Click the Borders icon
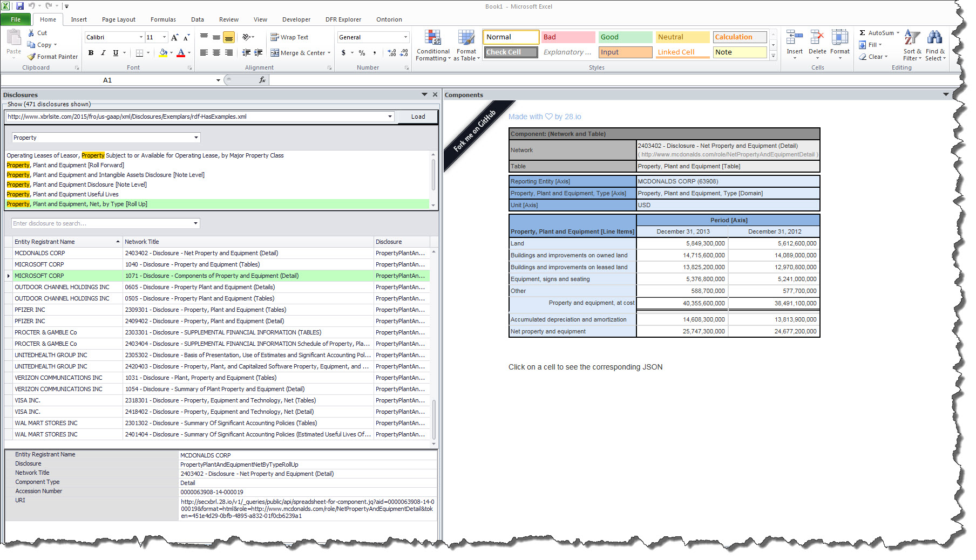The height and width of the screenshot is (560, 976). (x=139, y=53)
